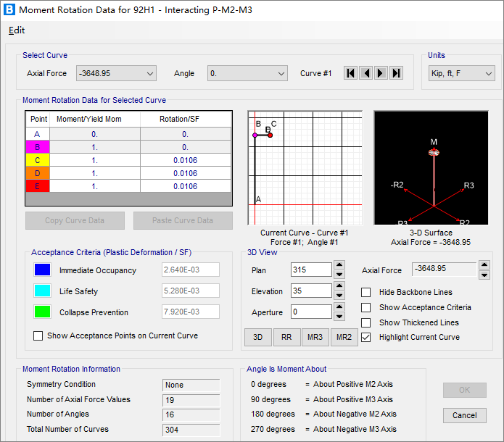This screenshot has height=442, width=504.
Task: Click moment cell of point A
Action: (95, 134)
